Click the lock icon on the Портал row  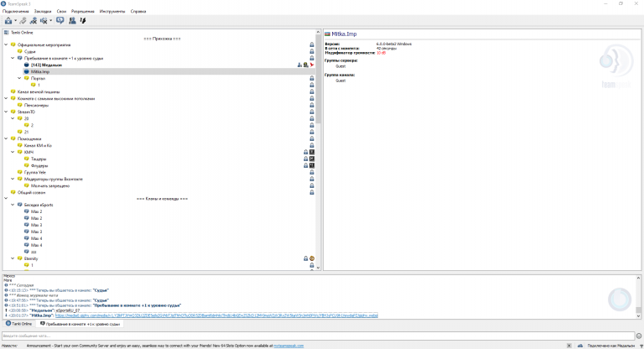point(312,78)
